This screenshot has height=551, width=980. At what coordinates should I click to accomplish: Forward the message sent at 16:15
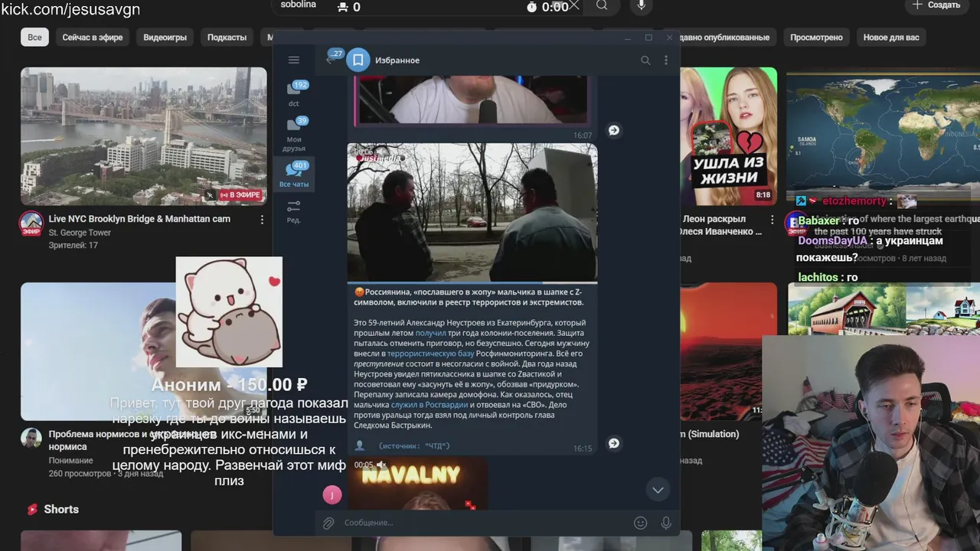pos(613,443)
